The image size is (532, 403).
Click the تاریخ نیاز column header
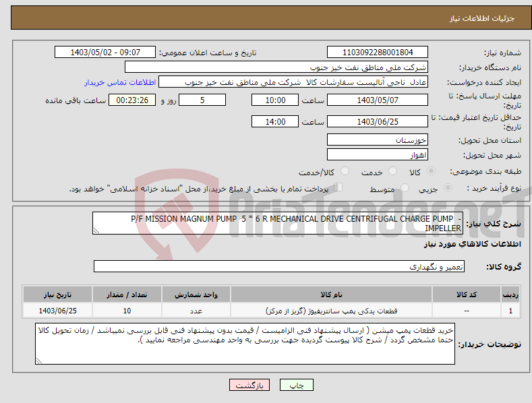pyautogui.click(x=57, y=294)
